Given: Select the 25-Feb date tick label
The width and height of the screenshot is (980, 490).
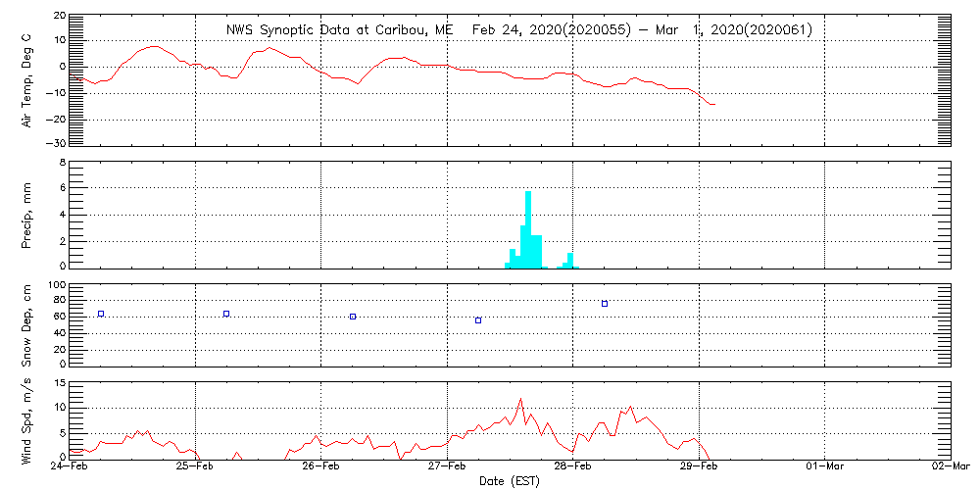Looking at the screenshot, I should pyautogui.click(x=195, y=466).
